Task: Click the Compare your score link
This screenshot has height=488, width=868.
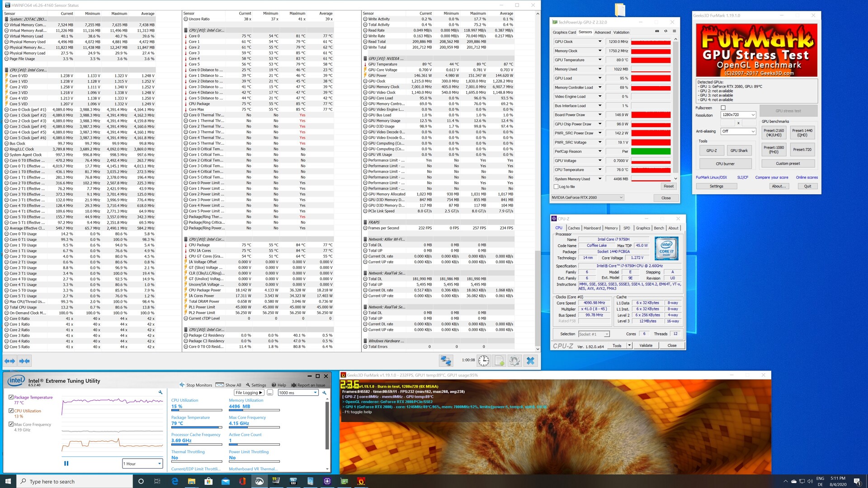Action: pos(771,178)
